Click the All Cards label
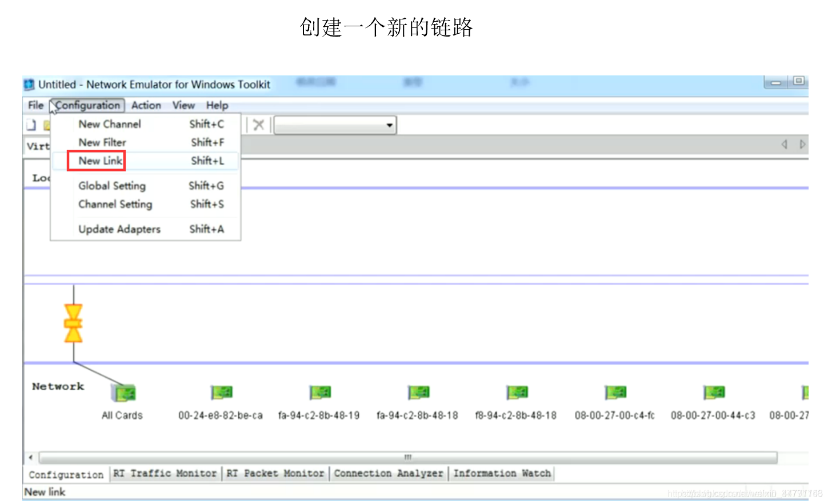This screenshot has width=828, height=504. (x=122, y=415)
